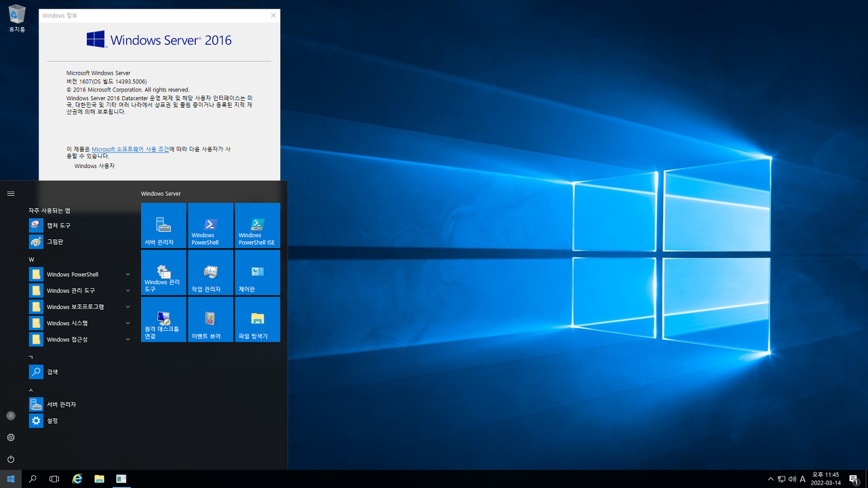
Task: Click the 자주 사용되는 앱 heading
Action: (x=50, y=210)
